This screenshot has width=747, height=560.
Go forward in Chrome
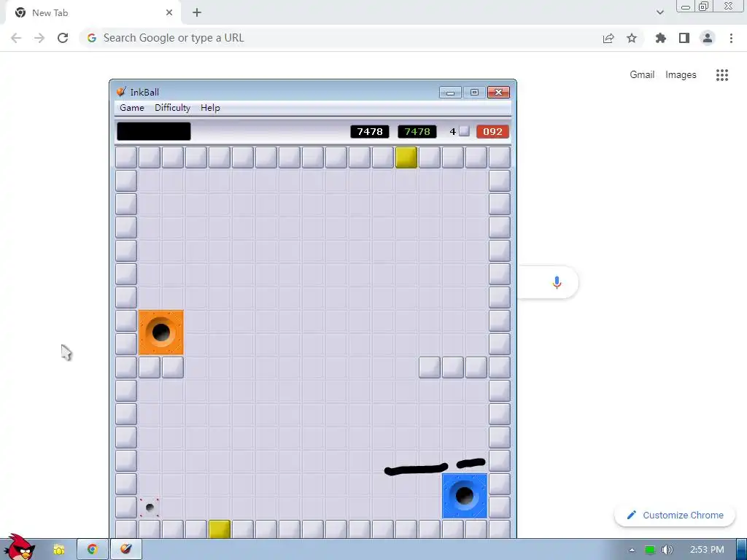click(x=39, y=38)
